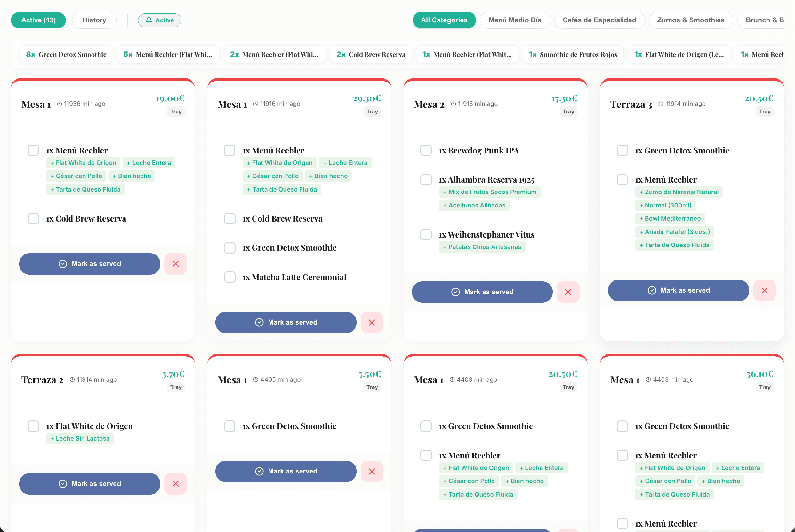The width and height of the screenshot is (795, 532).
Task: Cancel the 29.30€ Mesa 1 order
Action: pos(372,322)
